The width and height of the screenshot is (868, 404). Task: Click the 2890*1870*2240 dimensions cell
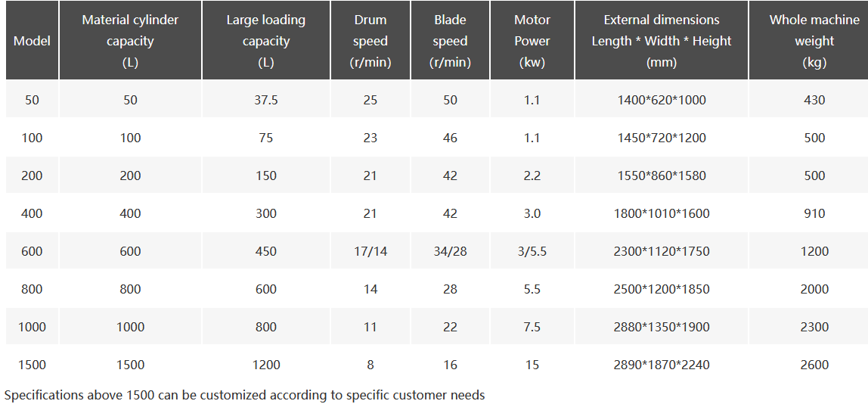click(662, 365)
